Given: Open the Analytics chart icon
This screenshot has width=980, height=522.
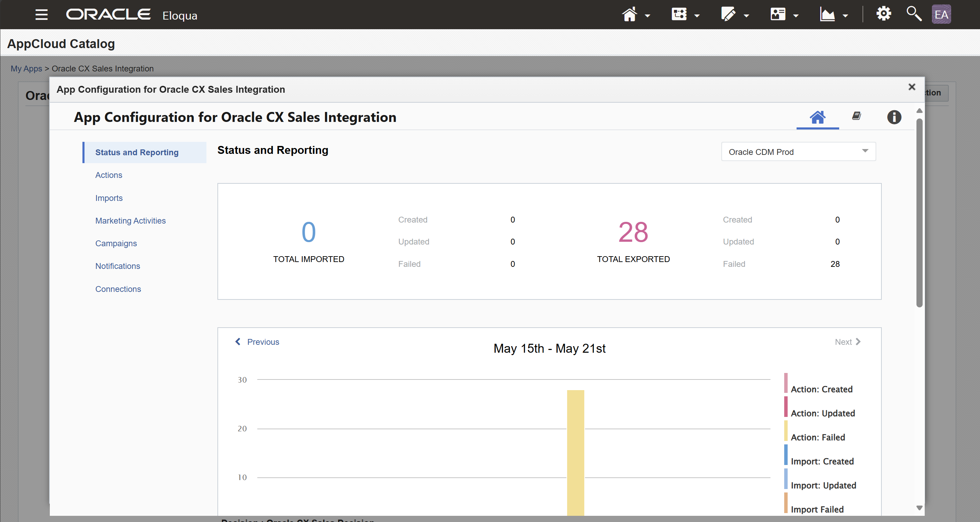Looking at the screenshot, I should click(827, 14).
